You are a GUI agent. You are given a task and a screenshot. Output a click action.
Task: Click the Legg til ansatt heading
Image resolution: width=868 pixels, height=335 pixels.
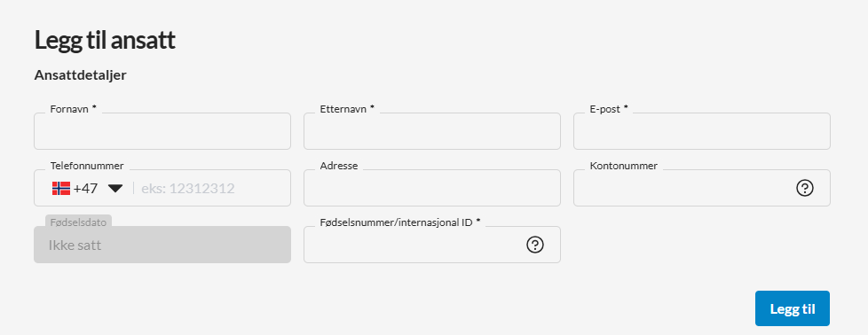106,41
